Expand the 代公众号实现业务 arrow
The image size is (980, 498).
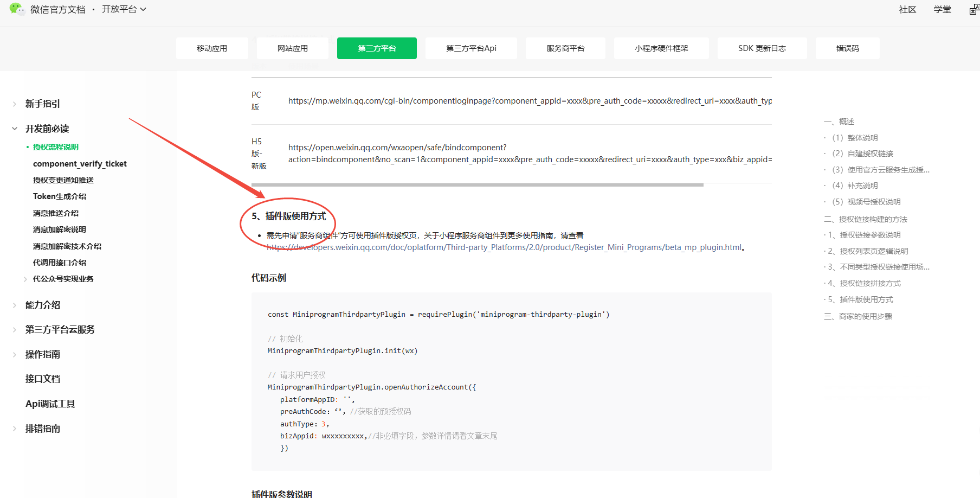[x=25, y=279]
